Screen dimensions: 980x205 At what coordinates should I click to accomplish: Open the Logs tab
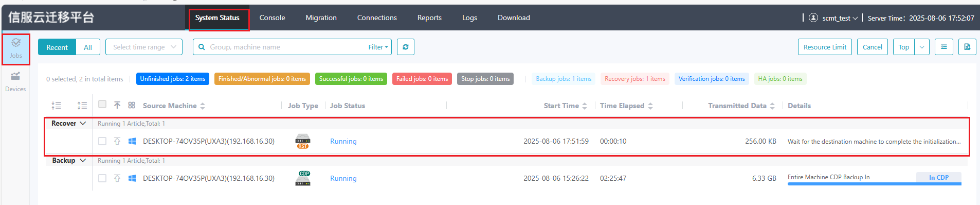(469, 18)
